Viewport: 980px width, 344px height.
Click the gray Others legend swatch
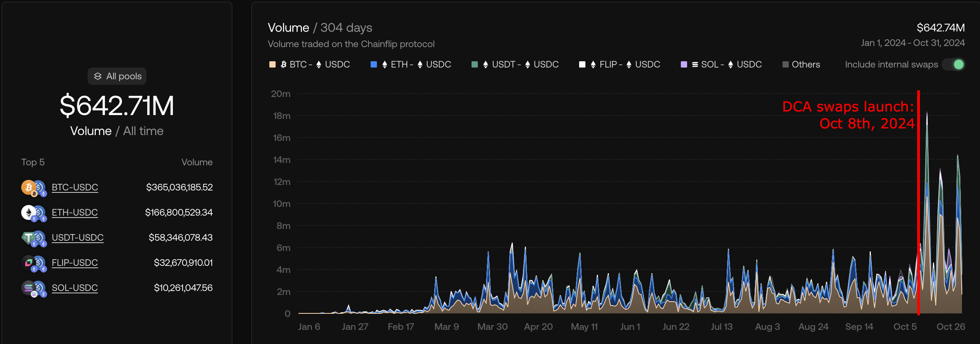786,64
